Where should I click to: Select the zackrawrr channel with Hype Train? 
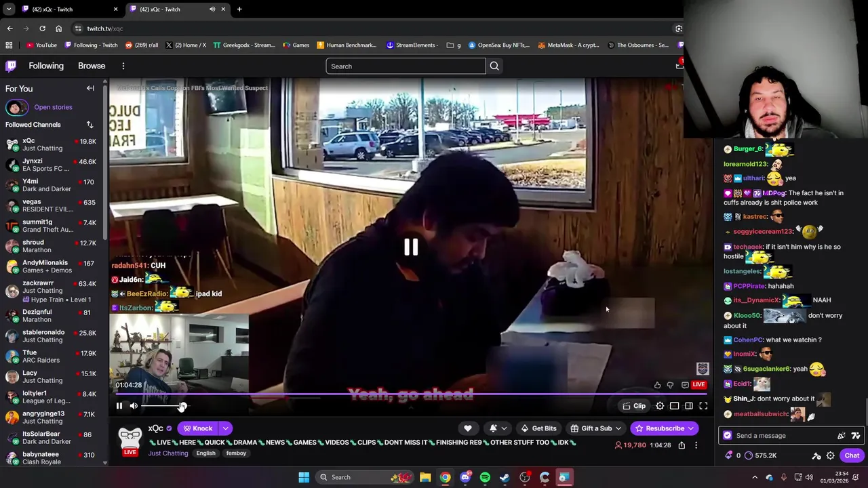(x=51, y=291)
